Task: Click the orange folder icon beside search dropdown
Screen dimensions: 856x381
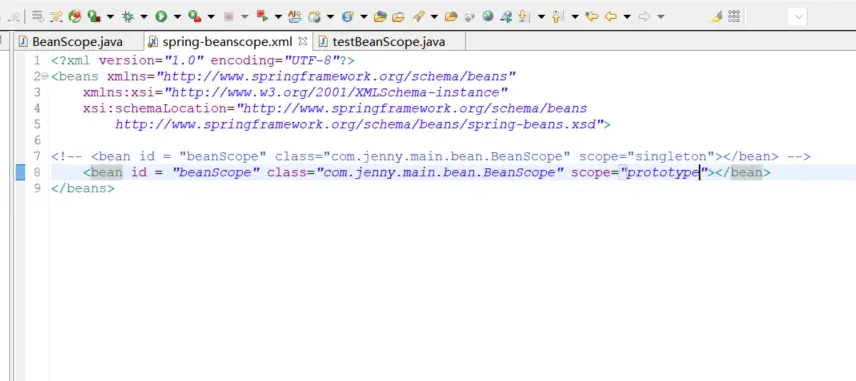Action: click(x=451, y=16)
